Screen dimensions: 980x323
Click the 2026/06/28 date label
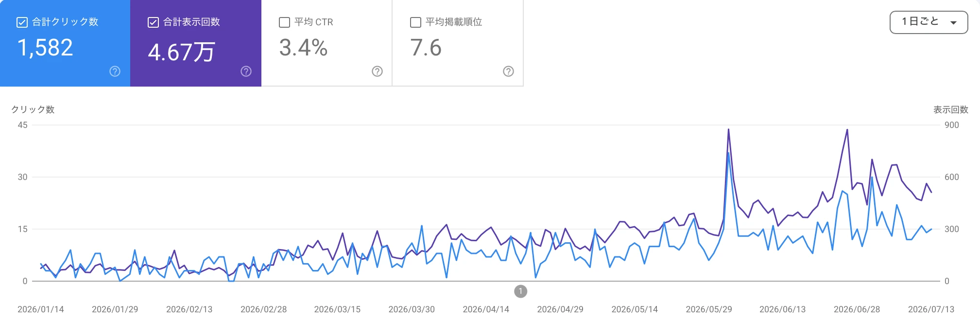point(857,309)
